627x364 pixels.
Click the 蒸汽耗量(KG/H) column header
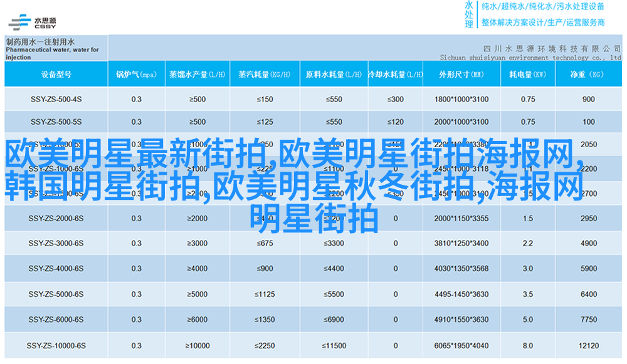pos(265,75)
